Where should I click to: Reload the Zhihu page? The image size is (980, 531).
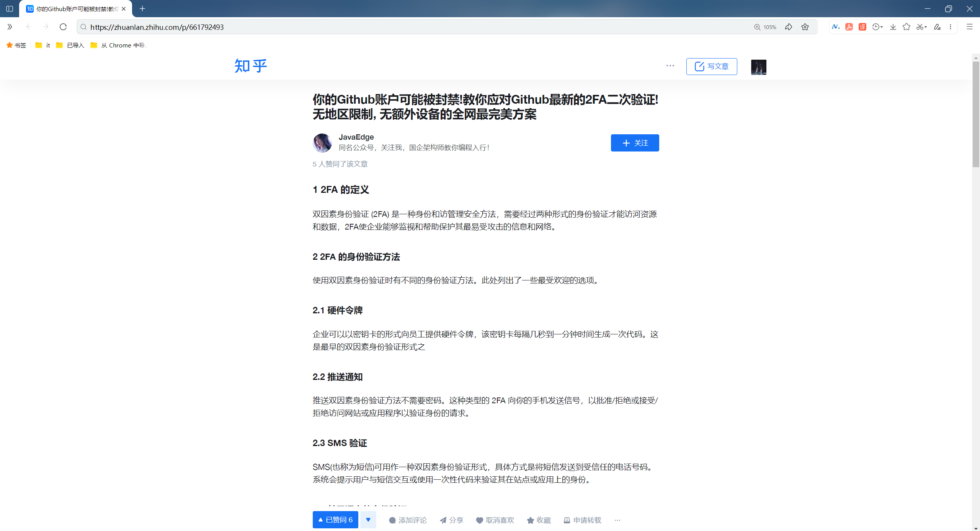(x=63, y=27)
